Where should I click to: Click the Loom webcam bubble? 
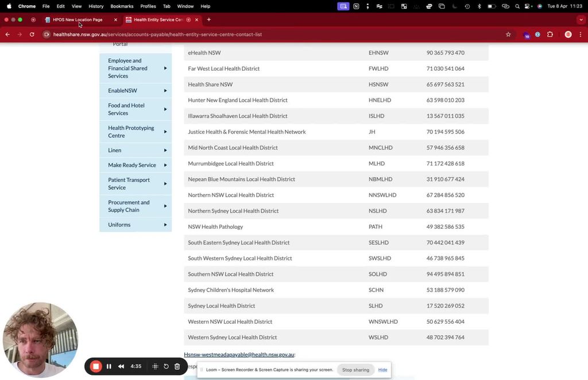40,340
